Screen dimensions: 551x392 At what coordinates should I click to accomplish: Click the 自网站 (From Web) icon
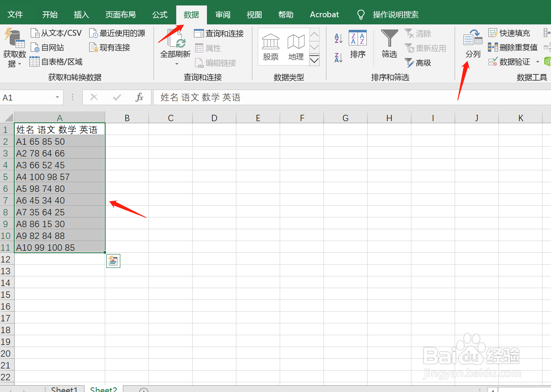[x=35, y=48]
